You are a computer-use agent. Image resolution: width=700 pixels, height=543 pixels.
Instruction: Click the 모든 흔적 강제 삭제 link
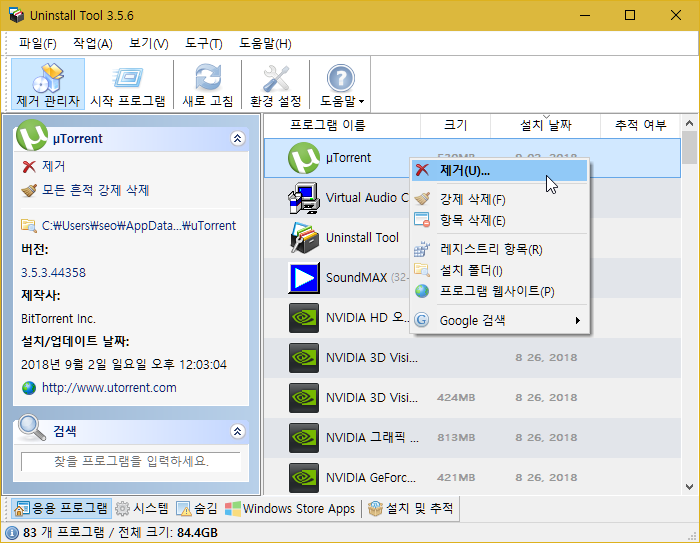coord(96,190)
